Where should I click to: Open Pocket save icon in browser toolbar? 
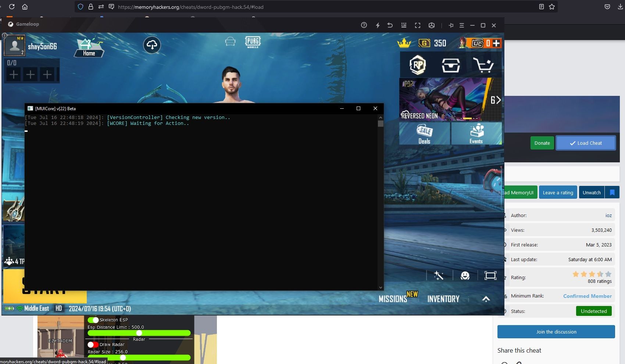[607, 7]
